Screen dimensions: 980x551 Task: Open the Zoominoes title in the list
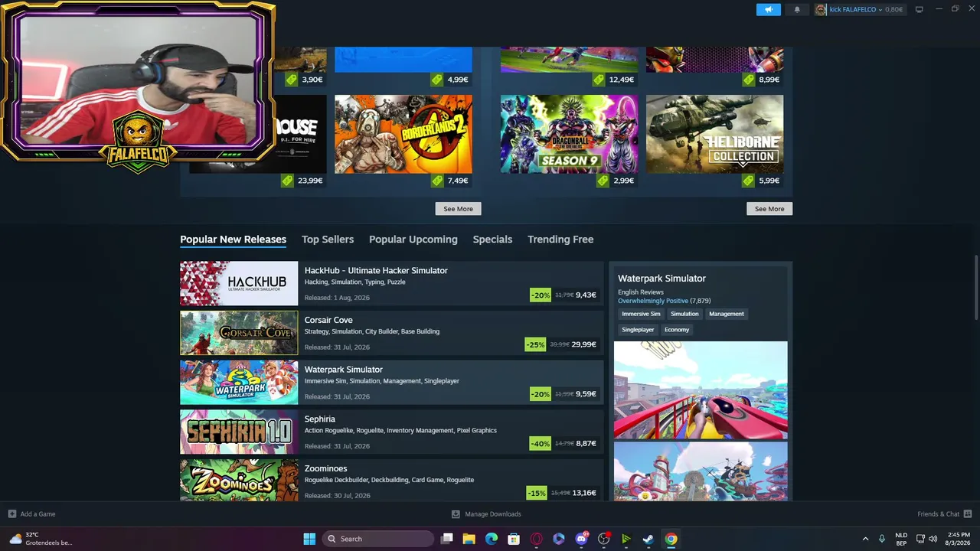click(x=326, y=468)
